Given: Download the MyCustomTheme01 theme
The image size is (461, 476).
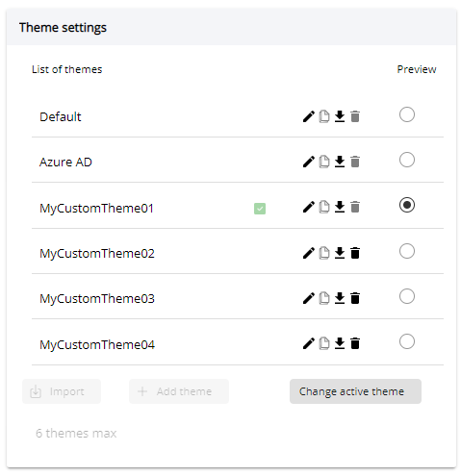Looking at the screenshot, I should [340, 207].
